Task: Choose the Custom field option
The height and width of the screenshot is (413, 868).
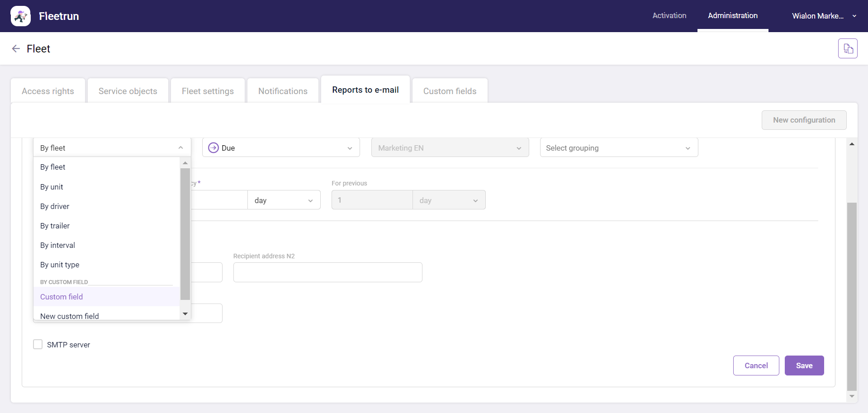Action: point(62,297)
